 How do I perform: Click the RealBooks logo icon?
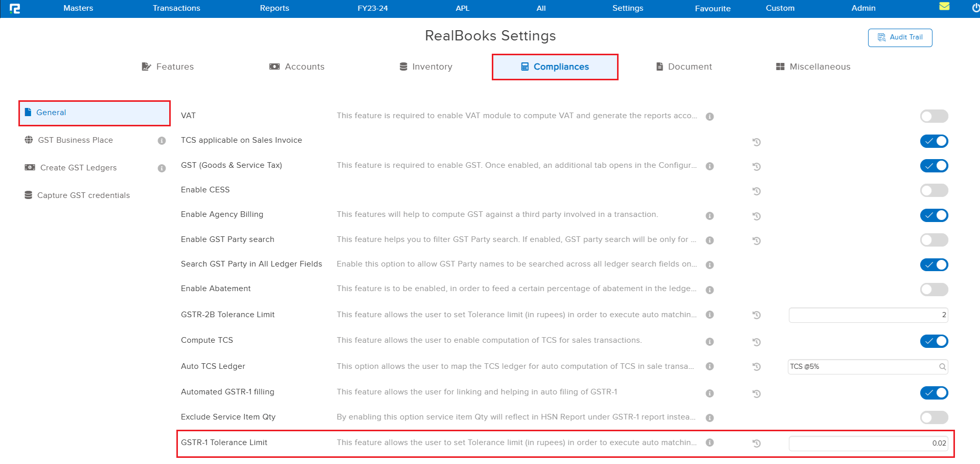15,8
